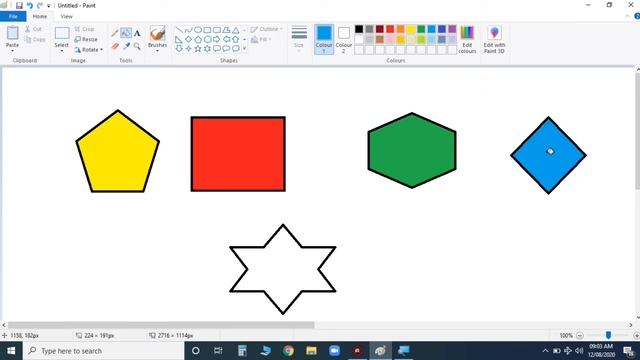
Task: Click the Copy button
Action: (35, 40)
